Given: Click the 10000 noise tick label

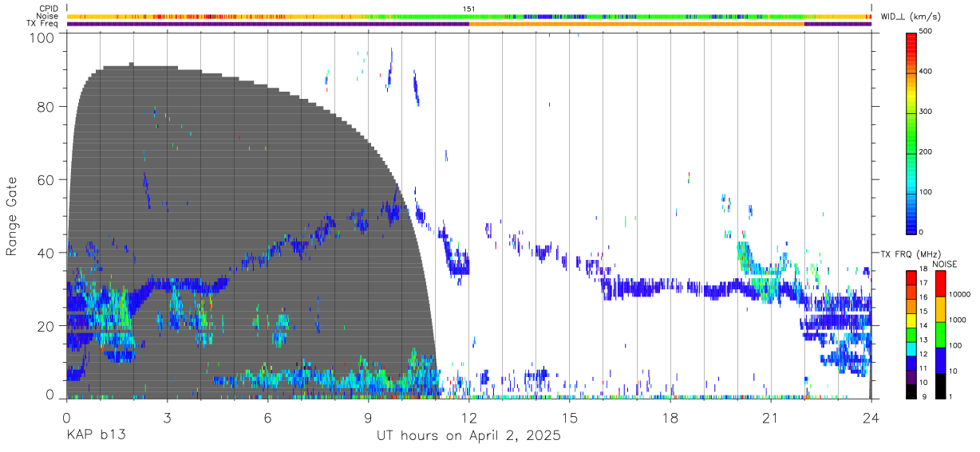Looking at the screenshot, I should pyautogui.click(x=962, y=296).
